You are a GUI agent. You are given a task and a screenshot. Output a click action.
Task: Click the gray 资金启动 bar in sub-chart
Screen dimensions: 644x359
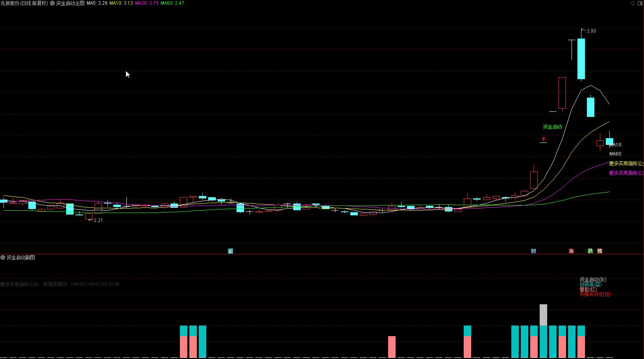coord(543,315)
